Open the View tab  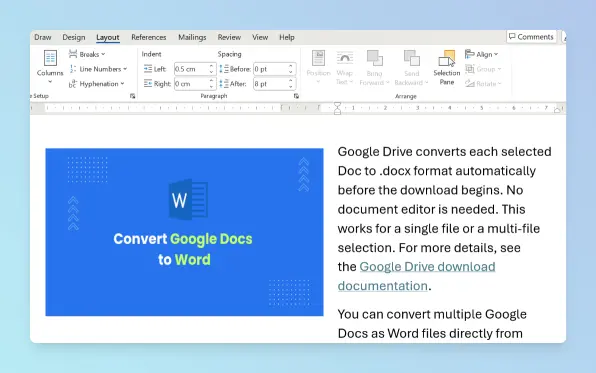click(260, 37)
